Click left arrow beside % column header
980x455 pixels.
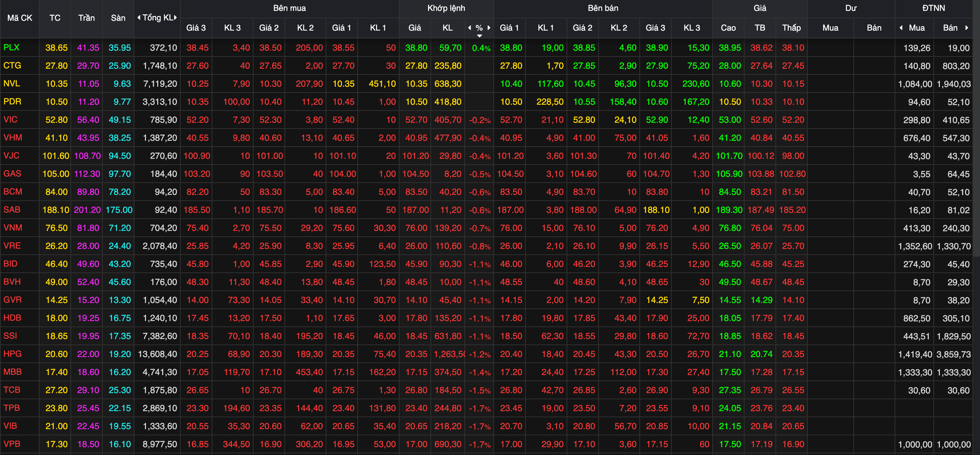point(470,28)
